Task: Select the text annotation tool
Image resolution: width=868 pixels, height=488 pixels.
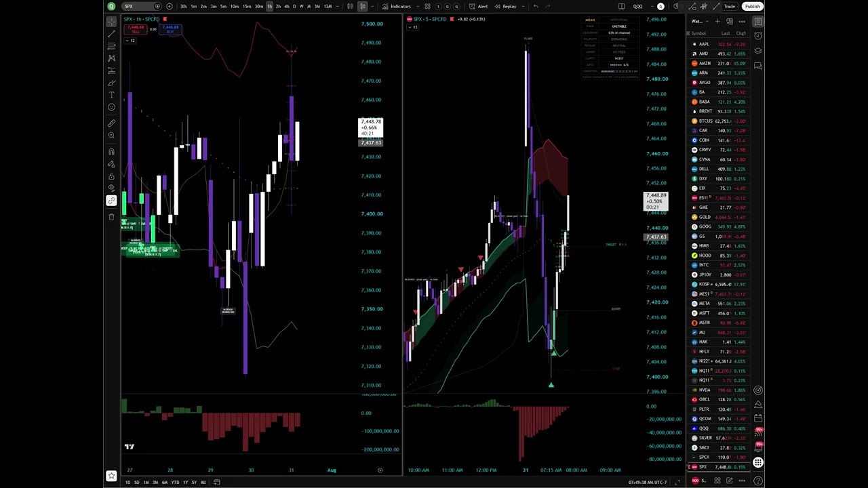Action: (x=111, y=94)
